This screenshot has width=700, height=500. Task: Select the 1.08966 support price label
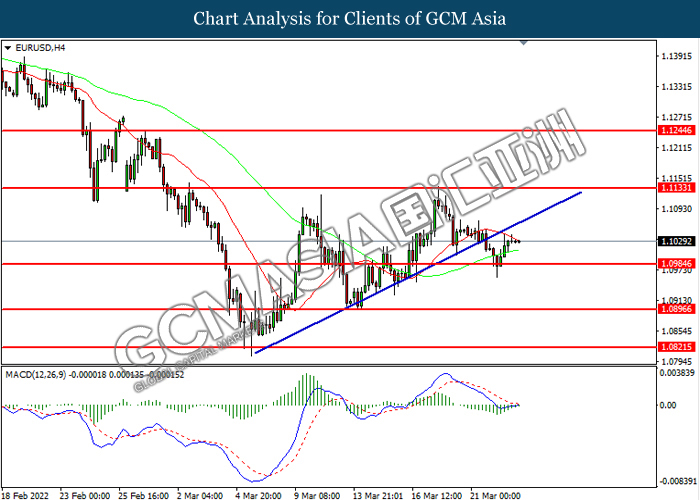[676, 308]
